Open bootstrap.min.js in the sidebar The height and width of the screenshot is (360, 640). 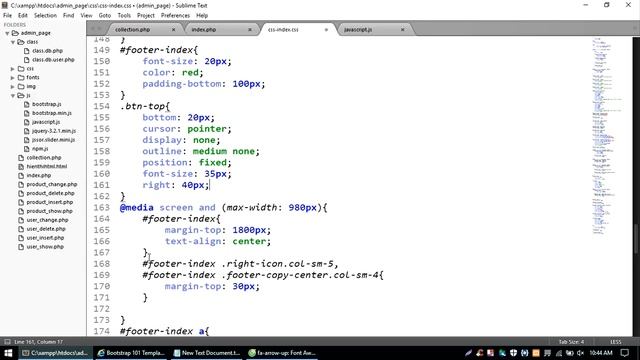point(52,113)
